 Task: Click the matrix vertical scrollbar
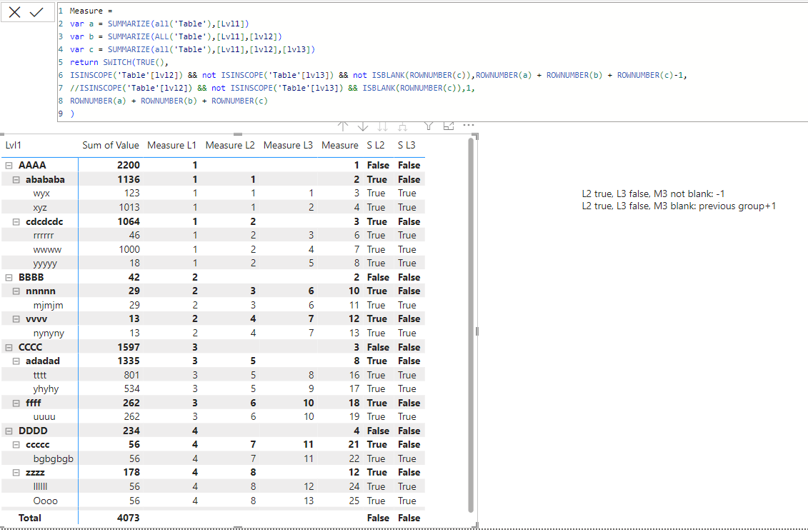click(471, 324)
